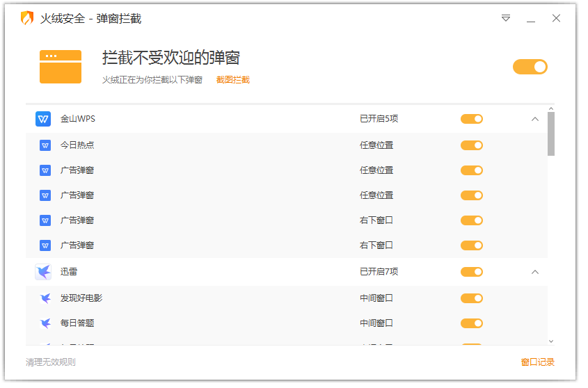Click the Huorong flame logo in title bar

click(x=27, y=18)
